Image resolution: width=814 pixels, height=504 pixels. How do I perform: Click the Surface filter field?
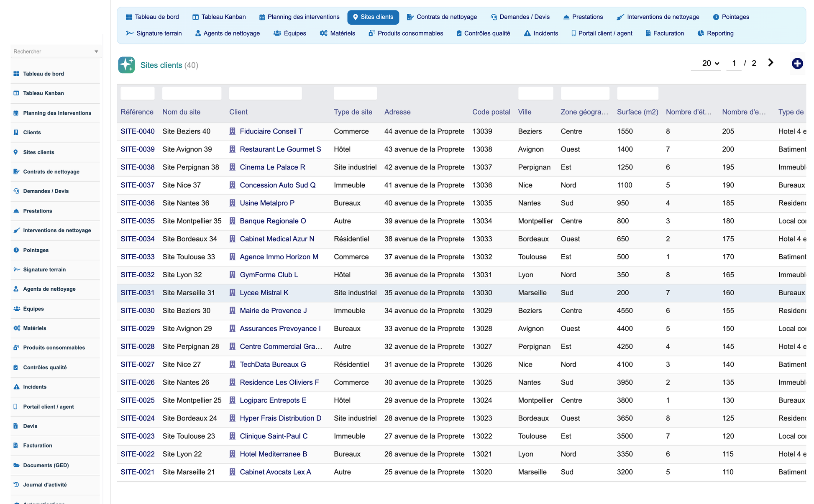pos(637,93)
